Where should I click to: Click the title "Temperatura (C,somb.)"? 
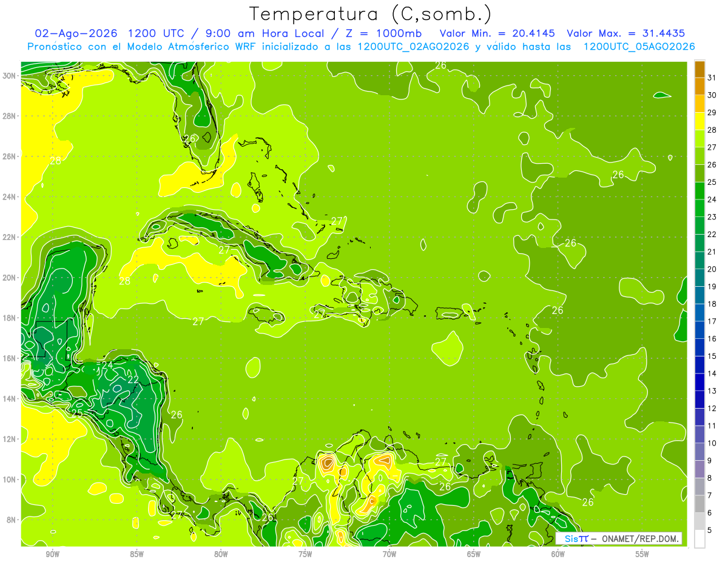pyautogui.click(x=369, y=14)
